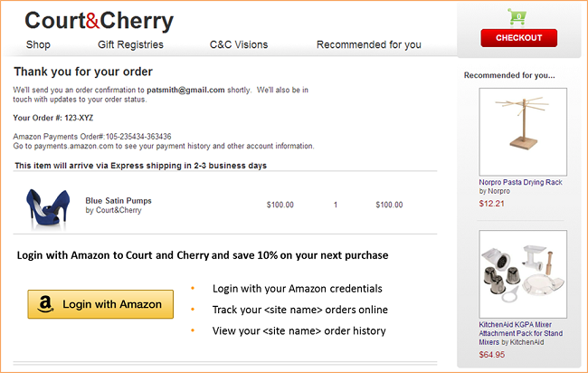Image resolution: width=588 pixels, height=373 pixels.
Task: Open the Norpro Pasta Drying Rack link
Action: (x=520, y=182)
